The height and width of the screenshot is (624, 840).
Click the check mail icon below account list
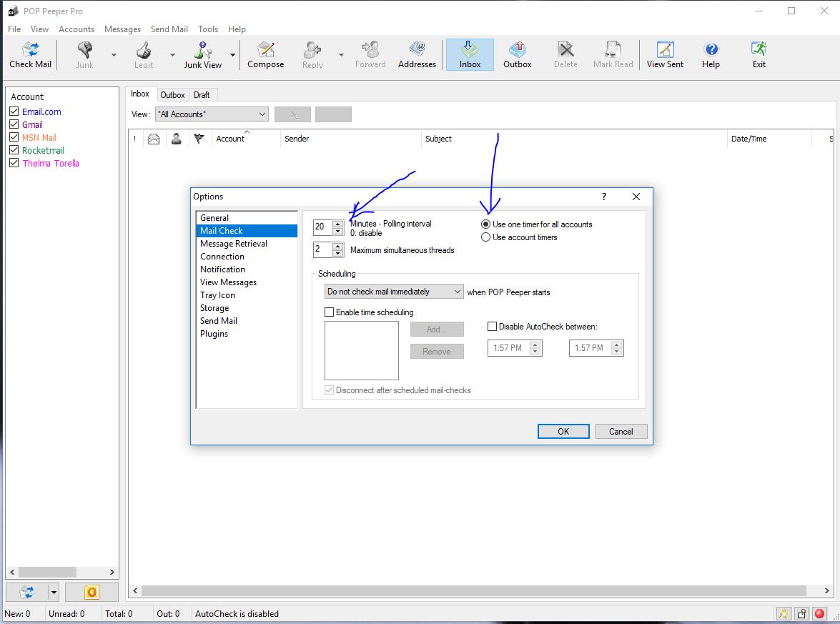(26, 593)
